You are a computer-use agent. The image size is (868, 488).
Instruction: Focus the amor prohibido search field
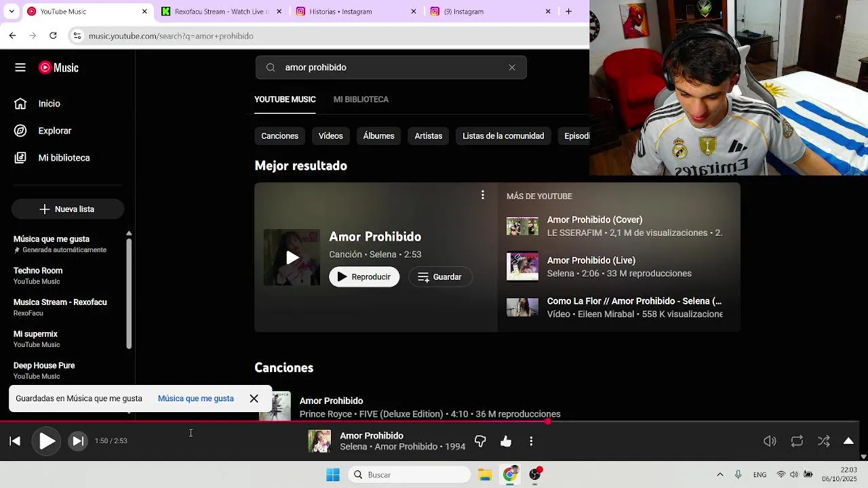[x=391, y=68]
